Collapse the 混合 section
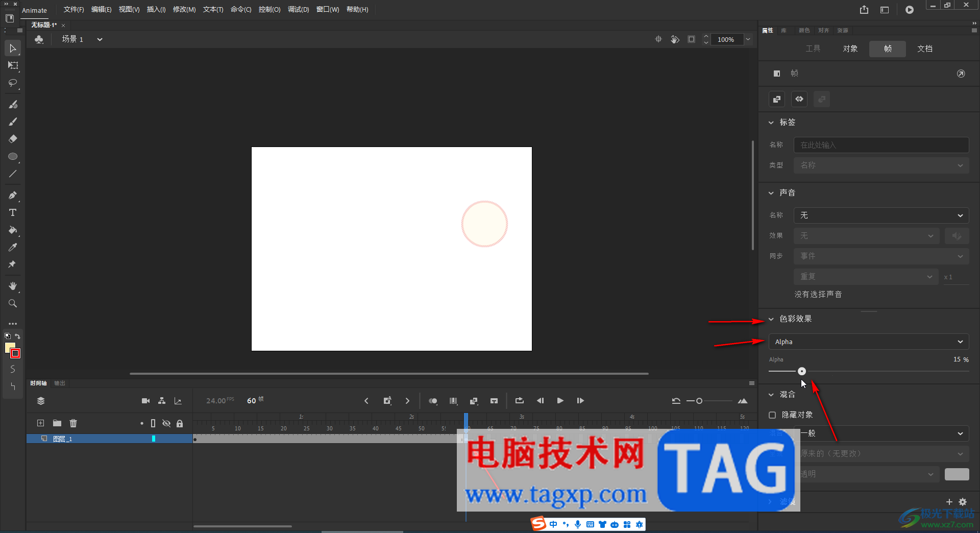Viewport: 980px width, 533px height. [771, 395]
